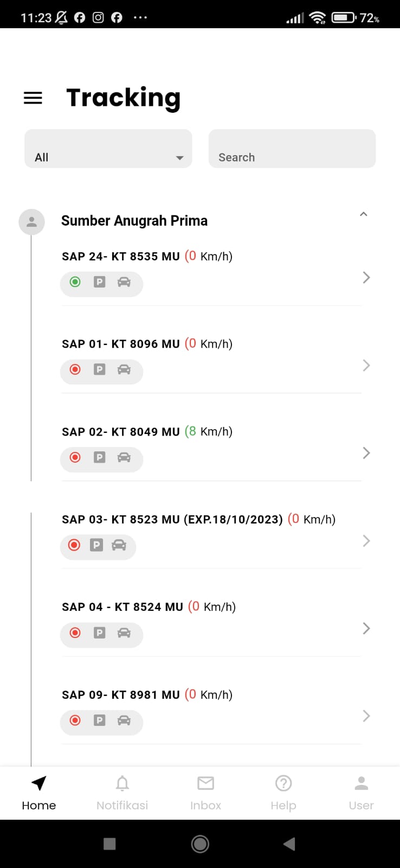Open the hamburger menu
Screen dimensions: 400x868
[33, 98]
